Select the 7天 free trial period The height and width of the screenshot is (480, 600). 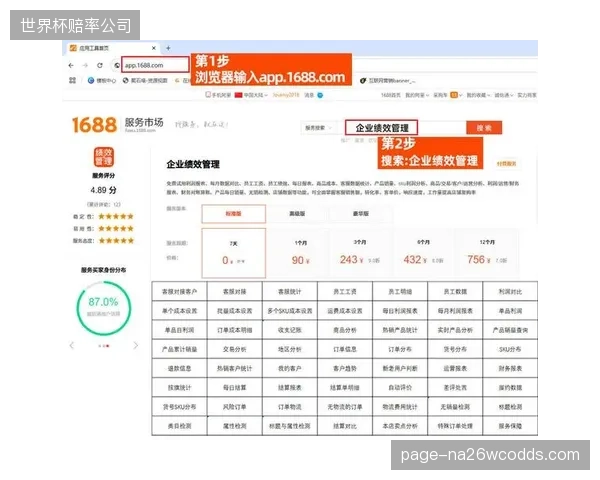[233, 253]
